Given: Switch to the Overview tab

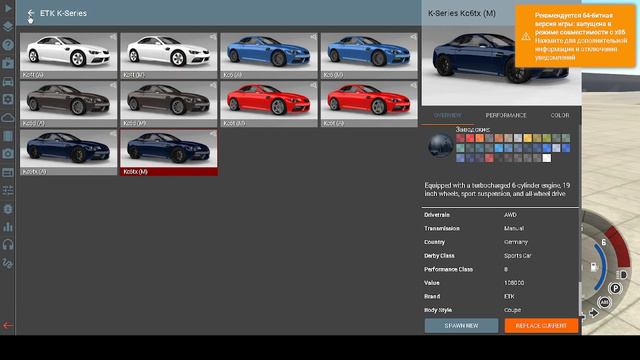Looking at the screenshot, I should (x=447, y=116).
